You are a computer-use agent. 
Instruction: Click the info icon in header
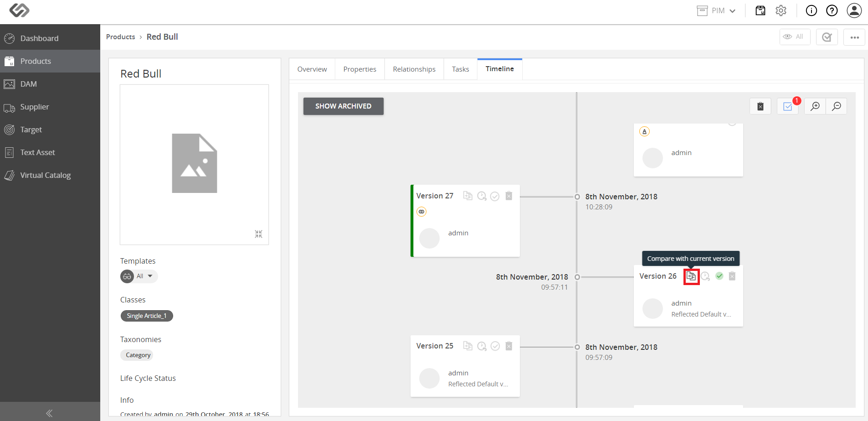(812, 10)
